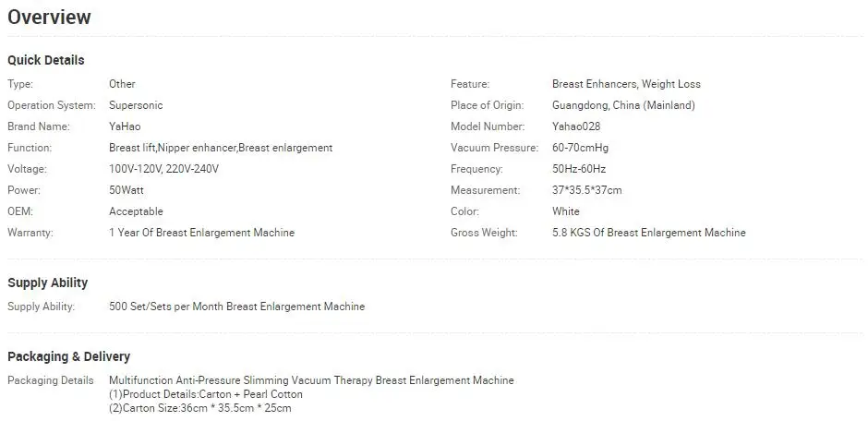
Task: Click the White color value
Action: pos(565,211)
